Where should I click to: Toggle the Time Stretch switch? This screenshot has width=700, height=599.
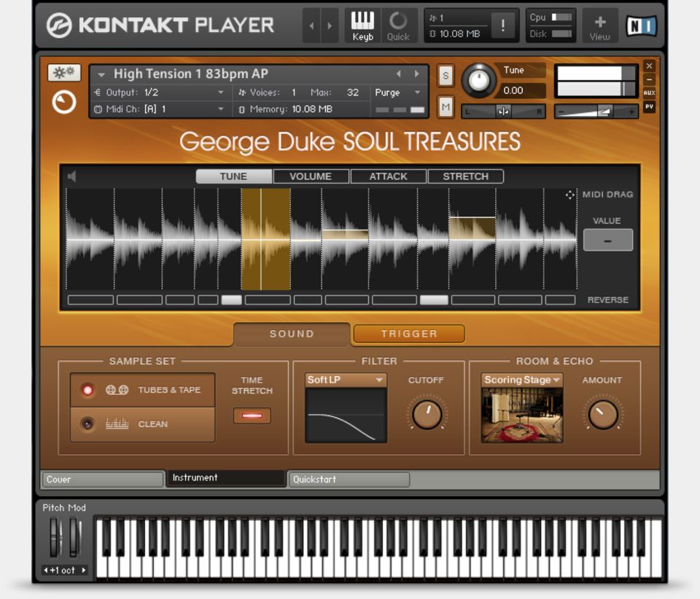(x=252, y=415)
